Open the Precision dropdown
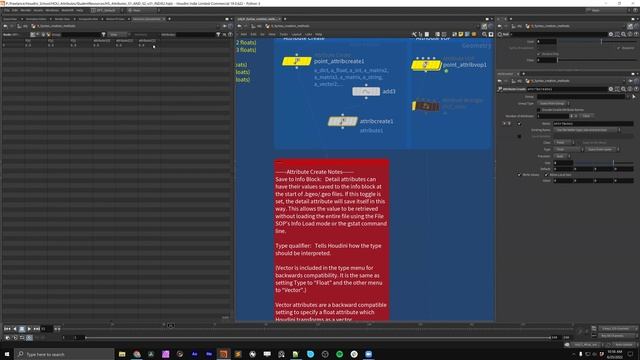This screenshot has width=640, height=360. 562,156
